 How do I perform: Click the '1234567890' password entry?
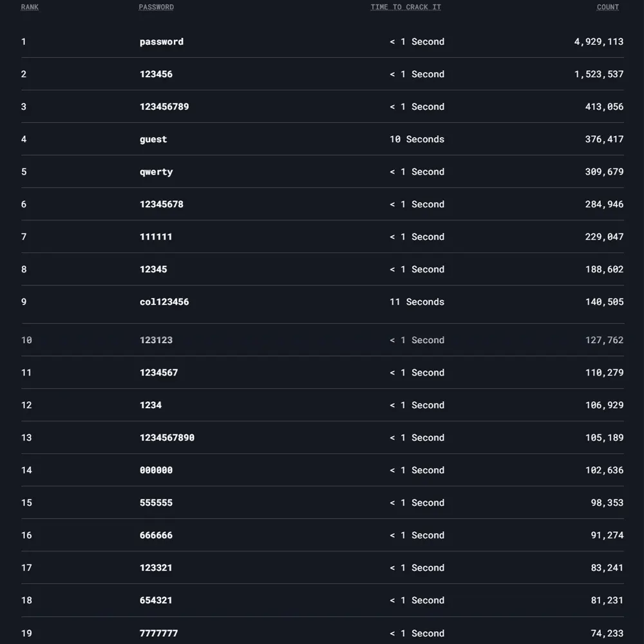coord(167,437)
